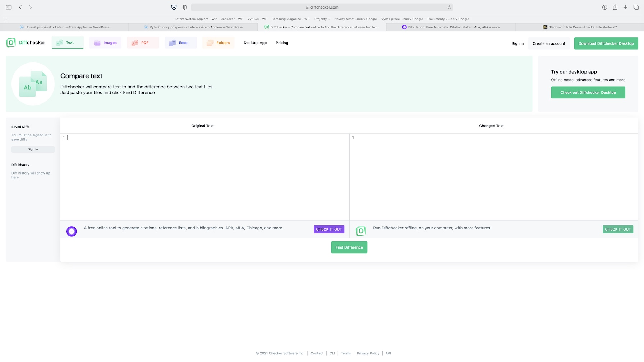Select the Images comparison tab
The image size is (644, 362).
click(105, 43)
